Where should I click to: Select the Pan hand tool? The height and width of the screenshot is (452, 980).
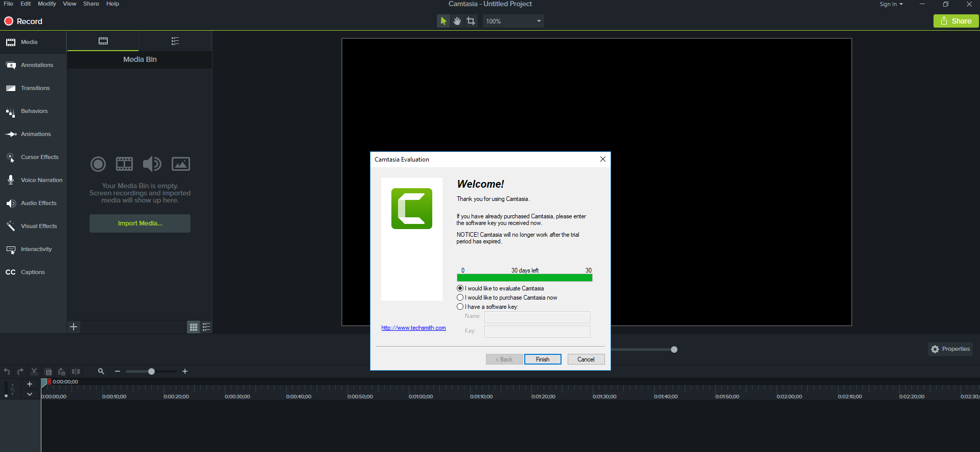tap(457, 21)
